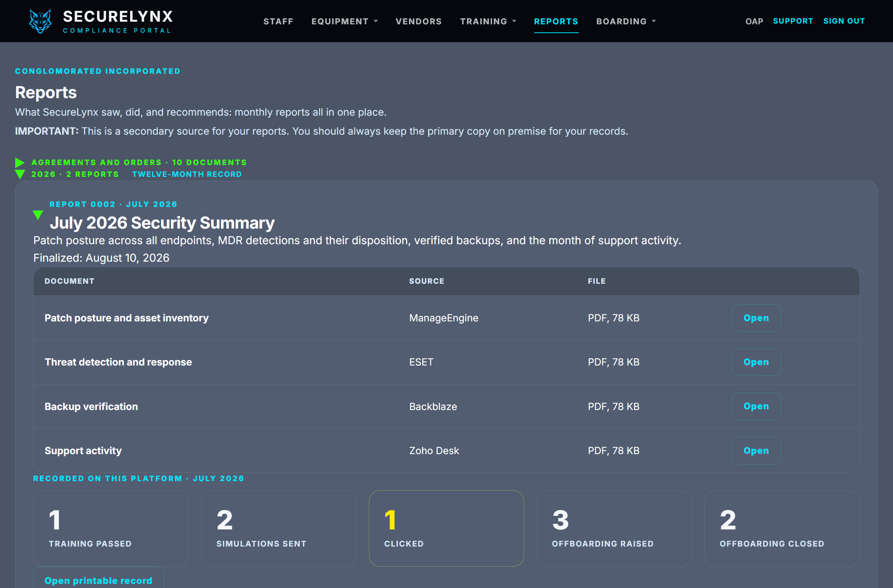Click the Offboarding Closed stat card
The height and width of the screenshot is (588, 893).
[782, 528]
